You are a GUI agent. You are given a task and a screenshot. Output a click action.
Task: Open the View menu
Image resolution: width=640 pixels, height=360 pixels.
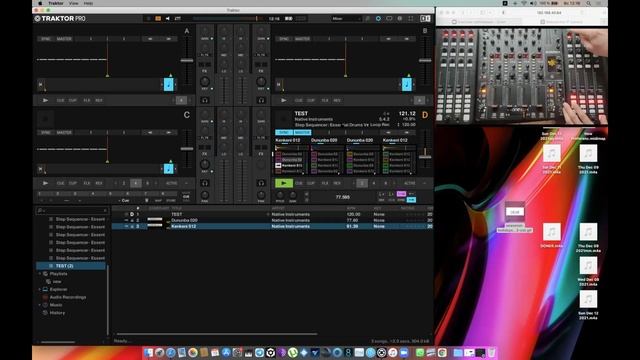pos(73,3)
